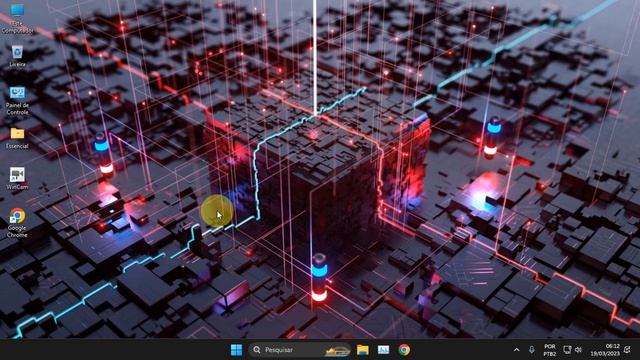Image resolution: width=640 pixels, height=360 pixels.
Task: Click the microphone tray icon
Action: 531,350
